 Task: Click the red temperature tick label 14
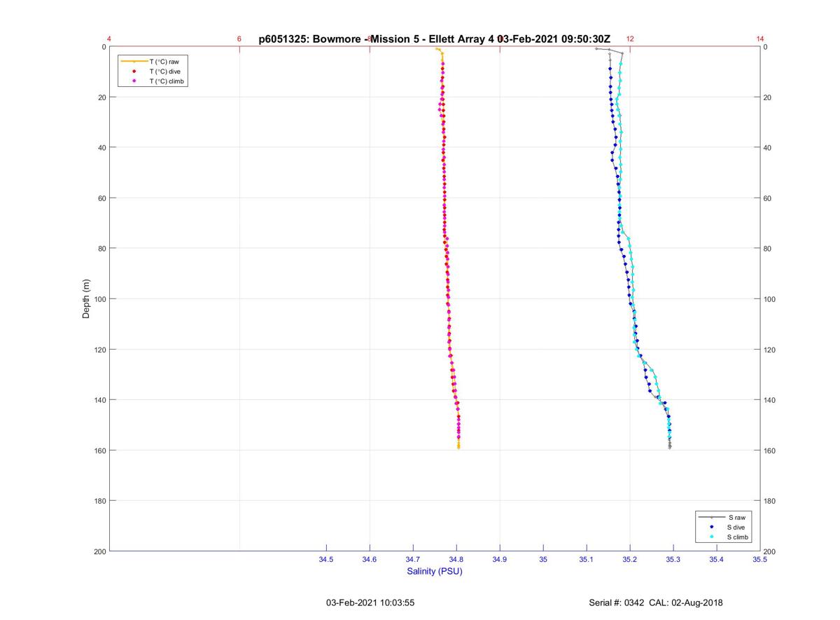click(x=760, y=39)
